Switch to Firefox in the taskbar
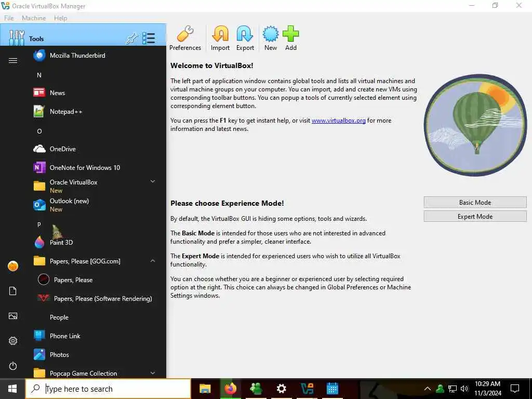This screenshot has height=399, width=532. (x=230, y=389)
